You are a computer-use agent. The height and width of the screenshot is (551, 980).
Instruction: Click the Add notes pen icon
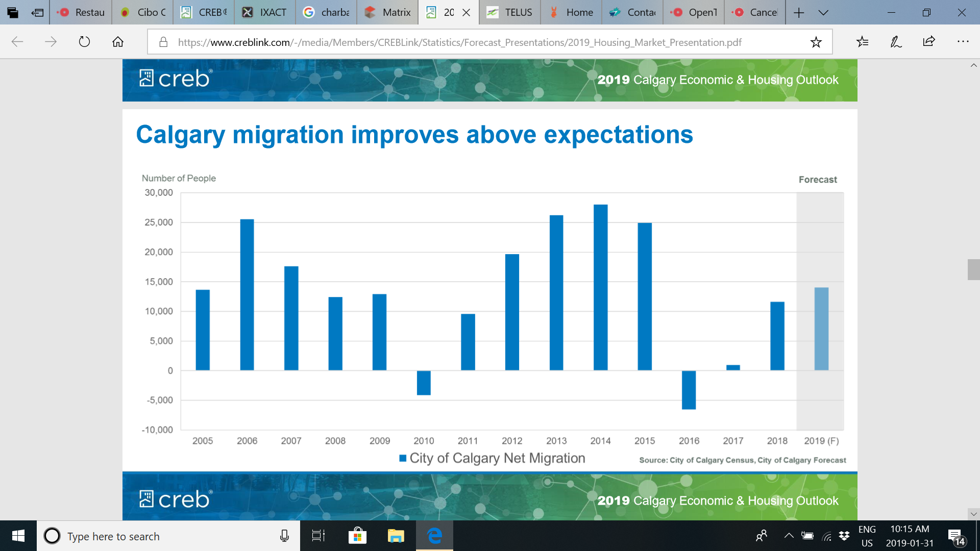click(896, 42)
